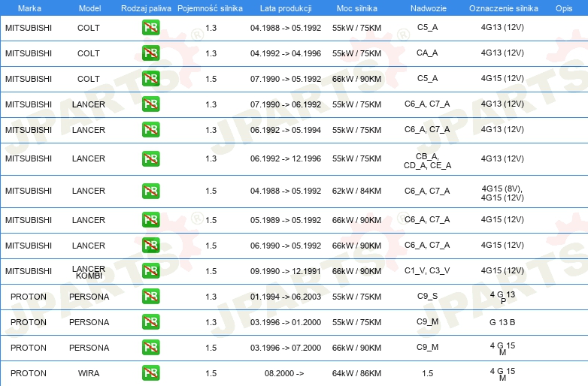Select the date cell 03.1996 -> 07.2000

(x=286, y=348)
